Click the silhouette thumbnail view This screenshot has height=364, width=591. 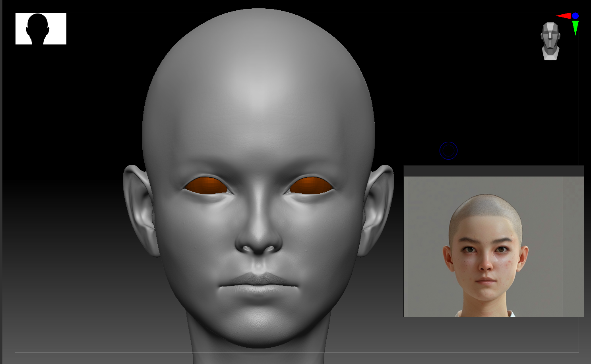[x=41, y=29]
